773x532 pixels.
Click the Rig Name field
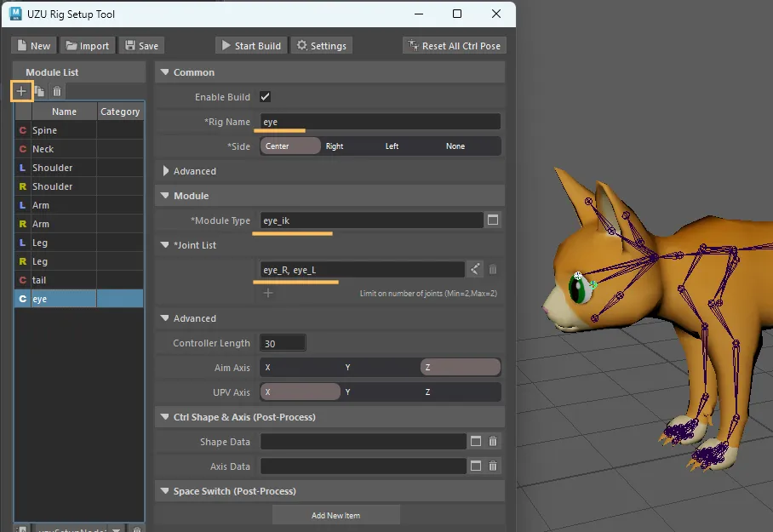point(380,121)
